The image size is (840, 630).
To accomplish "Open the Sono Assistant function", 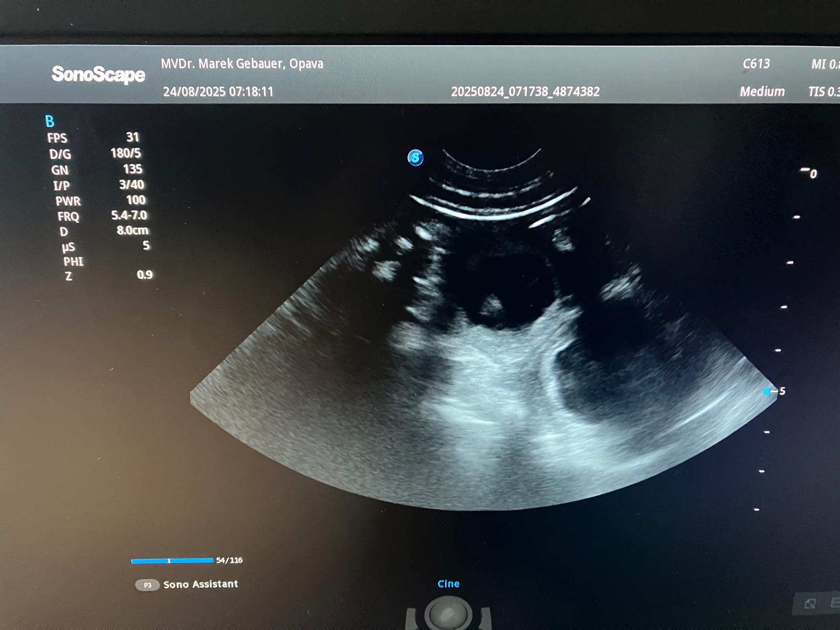I will pos(200,584).
